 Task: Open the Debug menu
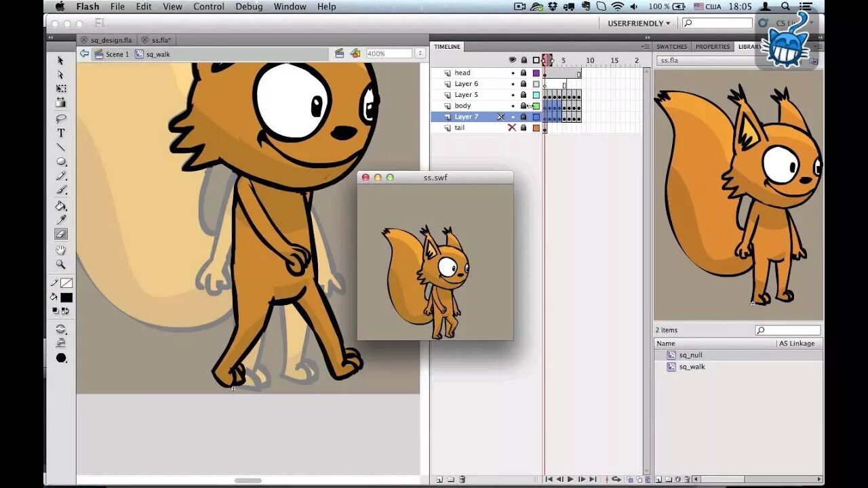[x=249, y=7]
